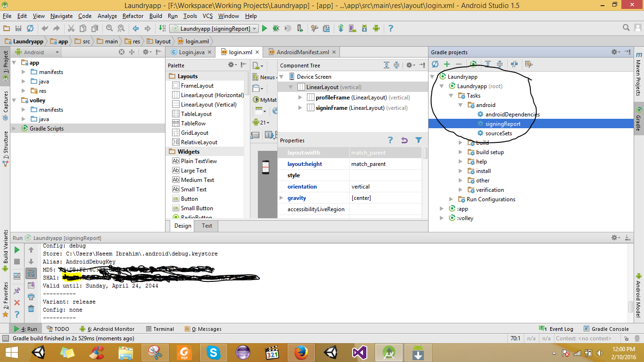This screenshot has height=362, width=644.
Task: Click the Synchronize icon in the main toolbar
Action: pyautogui.click(x=30, y=29)
